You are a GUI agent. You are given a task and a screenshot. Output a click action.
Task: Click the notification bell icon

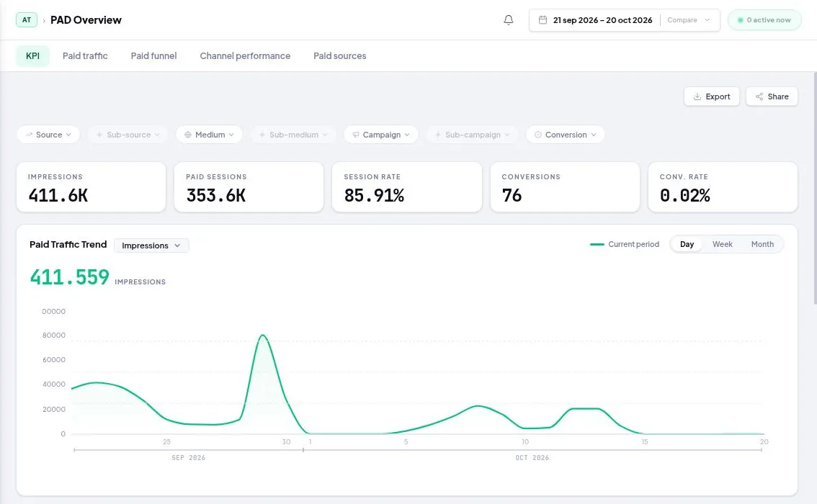click(x=509, y=19)
